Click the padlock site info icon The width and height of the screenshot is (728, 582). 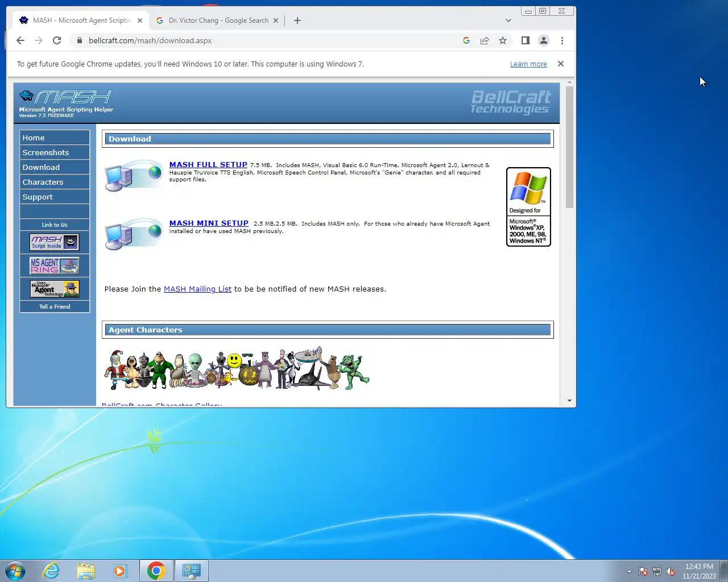tap(79, 40)
